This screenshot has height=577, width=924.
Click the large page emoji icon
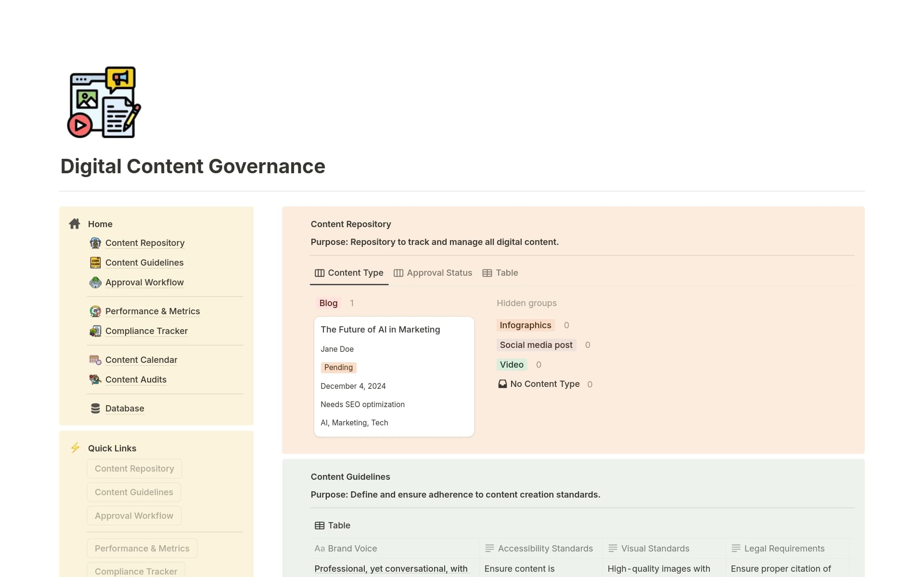(x=104, y=103)
